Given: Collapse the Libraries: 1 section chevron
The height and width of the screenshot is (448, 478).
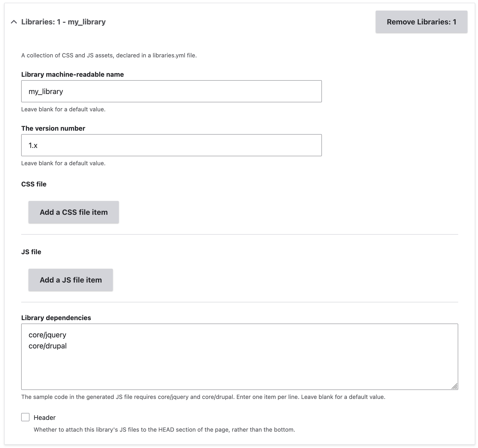Looking at the screenshot, I should click(14, 22).
